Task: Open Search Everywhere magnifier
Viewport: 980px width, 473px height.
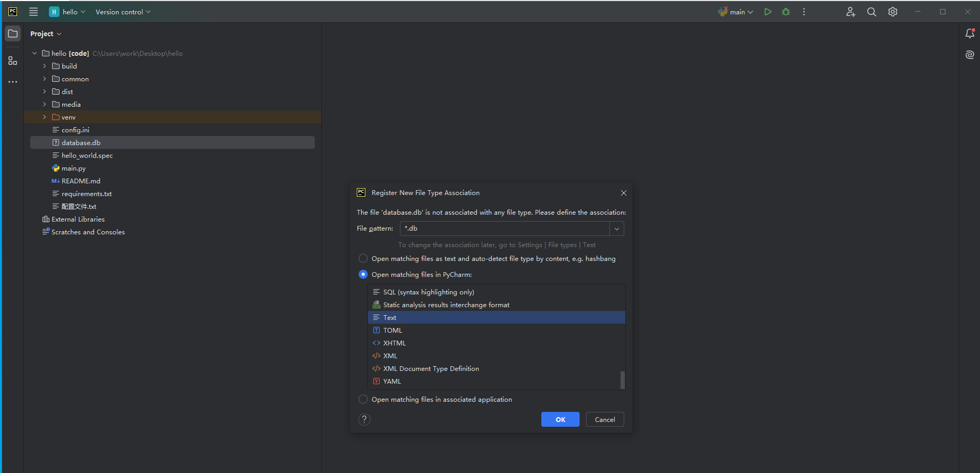Action: [872, 12]
